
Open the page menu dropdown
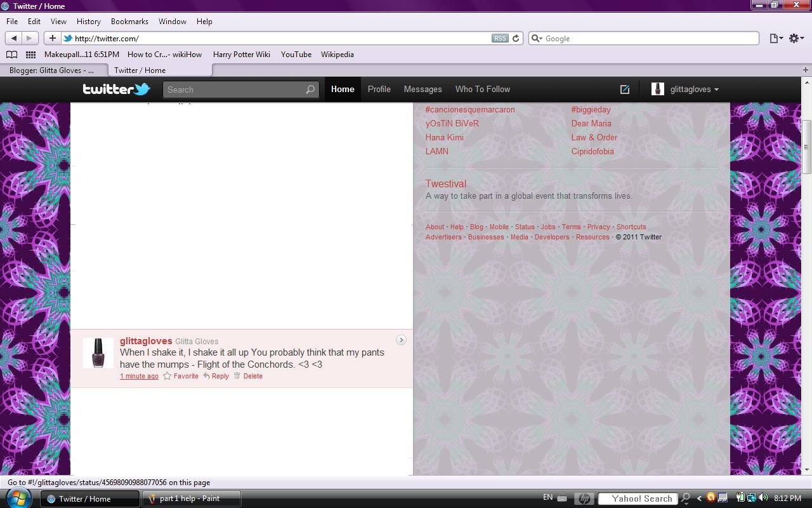click(776, 38)
